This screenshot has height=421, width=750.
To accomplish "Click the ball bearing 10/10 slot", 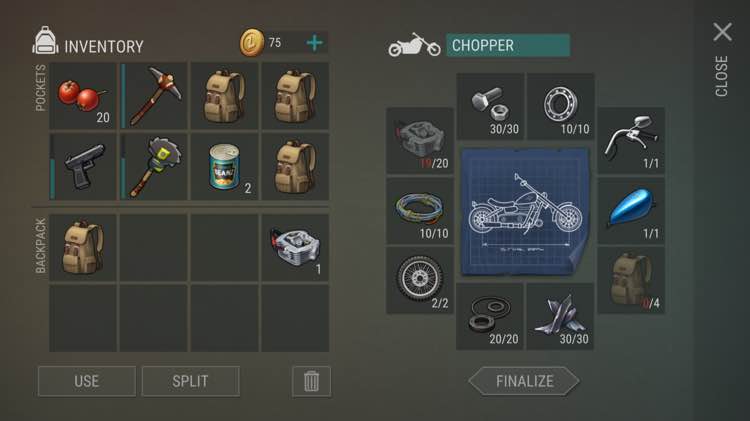I will (560, 106).
